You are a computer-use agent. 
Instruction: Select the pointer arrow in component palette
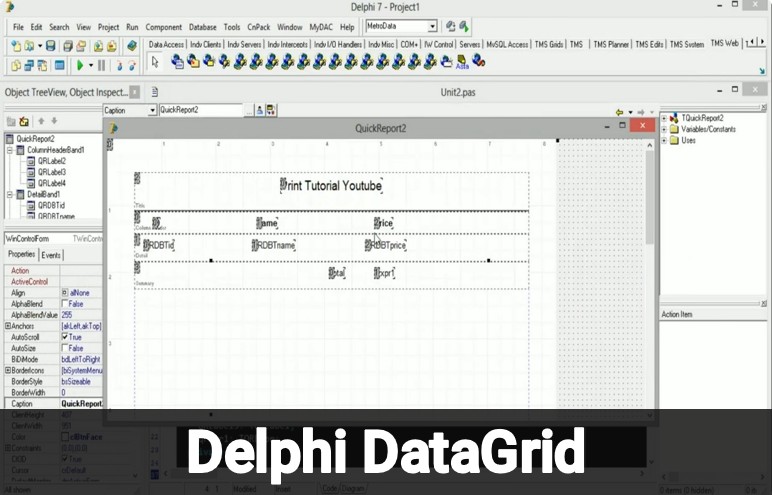[155, 63]
